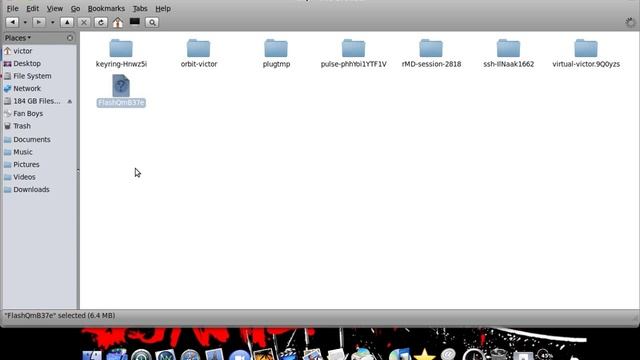640x360 pixels.
Task: Select the pulse-phhYoi1YTF1V folder
Action: click(353, 53)
